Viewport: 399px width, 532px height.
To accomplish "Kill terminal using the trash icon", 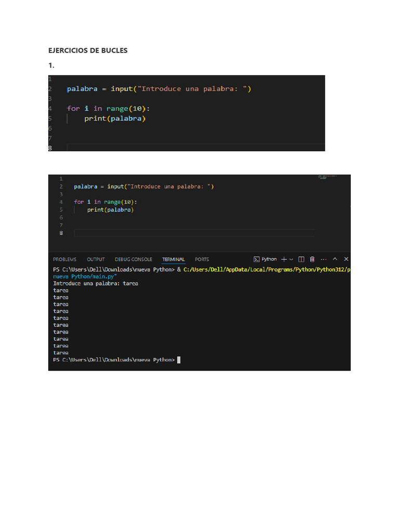I will click(312, 259).
